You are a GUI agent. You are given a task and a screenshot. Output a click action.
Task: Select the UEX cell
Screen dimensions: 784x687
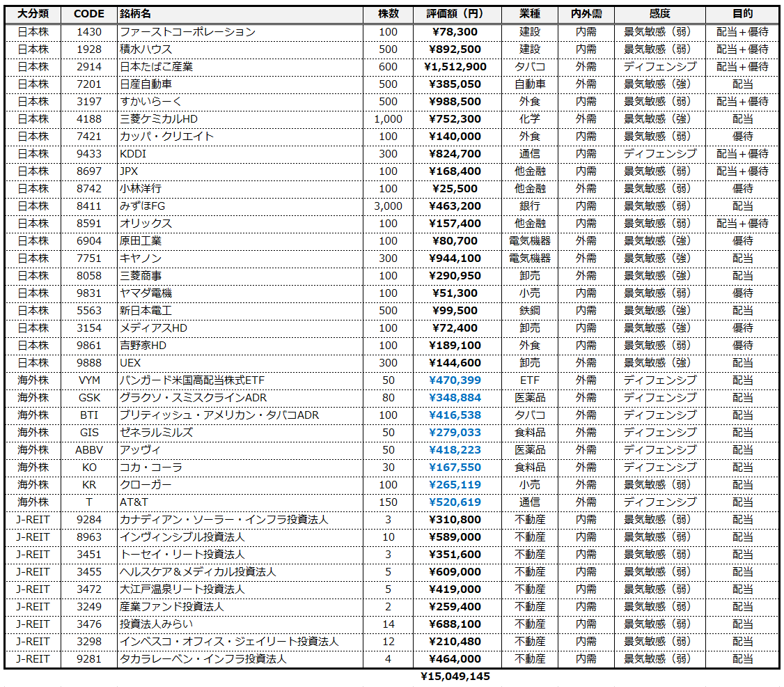point(240,363)
